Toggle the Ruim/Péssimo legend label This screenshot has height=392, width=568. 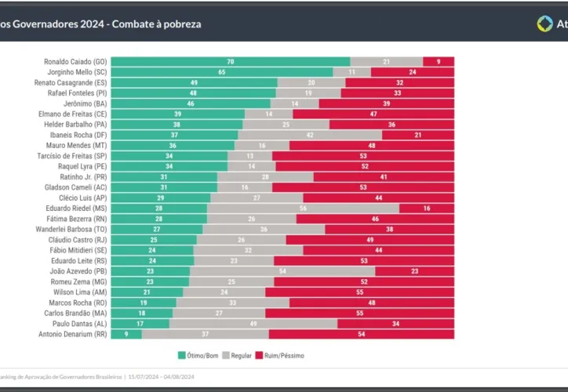[x=284, y=355]
